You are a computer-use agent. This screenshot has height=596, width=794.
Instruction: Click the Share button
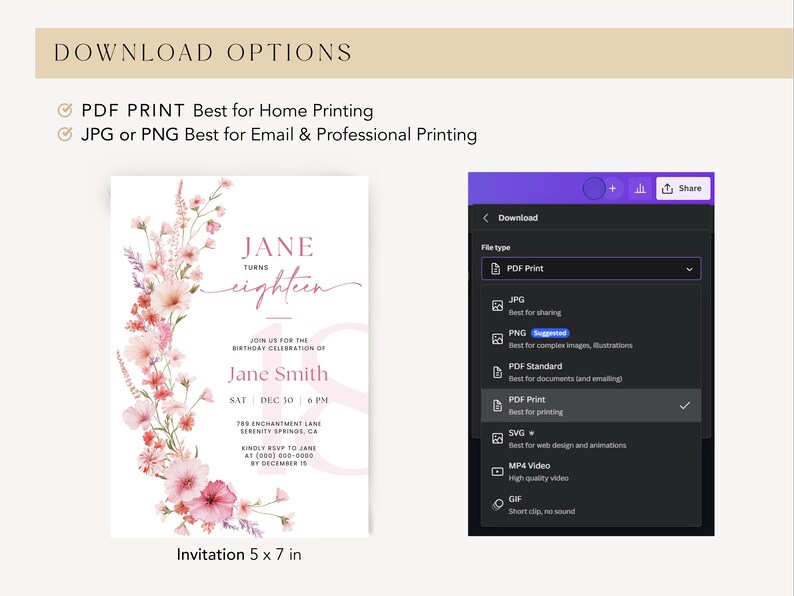(x=683, y=188)
